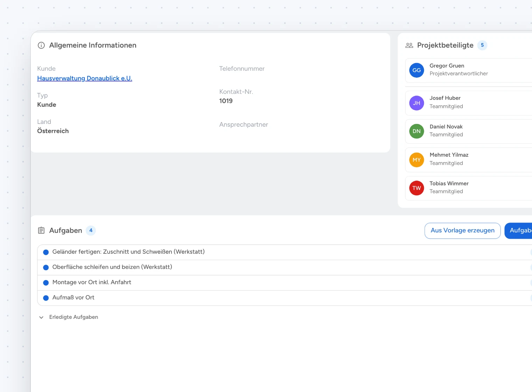
Task: Click the clipboard icon beside Aufgaben
Action: [41, 230]
